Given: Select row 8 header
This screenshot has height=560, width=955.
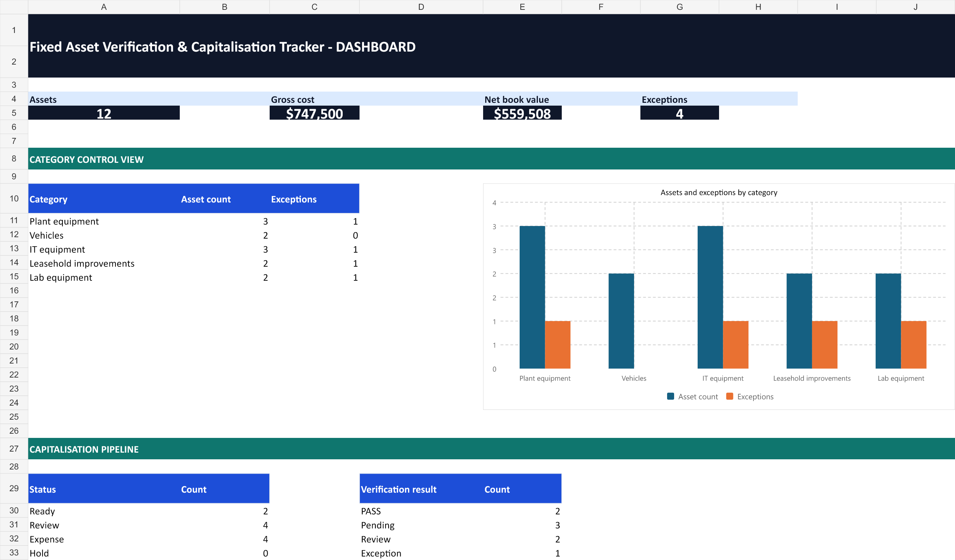Looking at the screenshot, I should pos(14,159).
